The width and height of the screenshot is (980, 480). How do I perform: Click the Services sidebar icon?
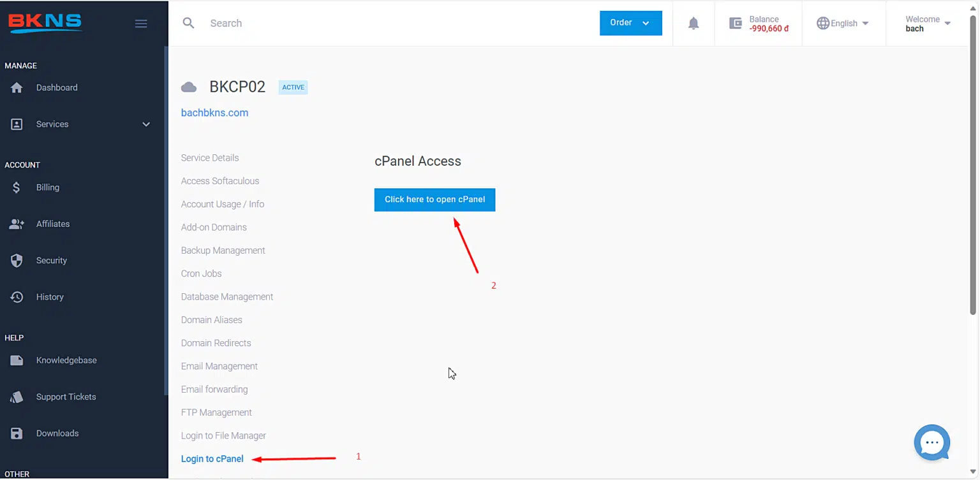(x=17, y=124)
